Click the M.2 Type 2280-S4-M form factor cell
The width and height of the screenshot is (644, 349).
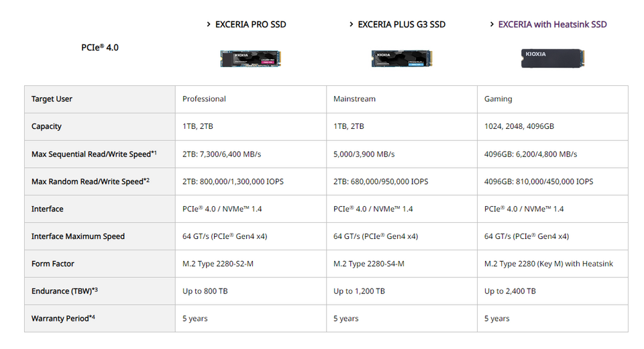[402, 264]
